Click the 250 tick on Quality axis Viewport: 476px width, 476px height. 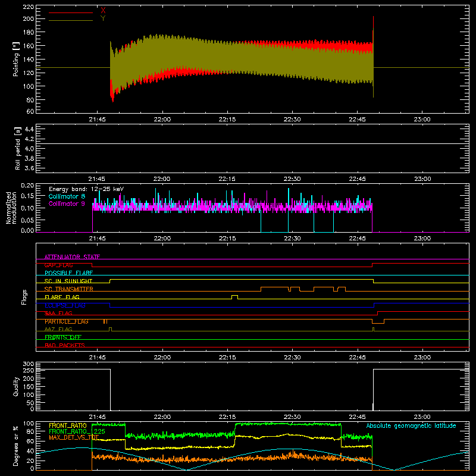click(29, 371)
